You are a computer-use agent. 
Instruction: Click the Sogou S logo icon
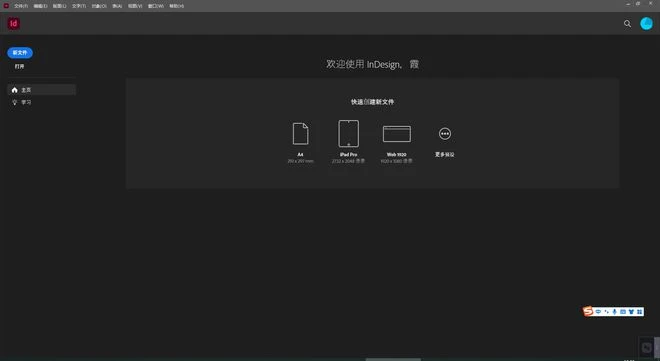[588, 311]
